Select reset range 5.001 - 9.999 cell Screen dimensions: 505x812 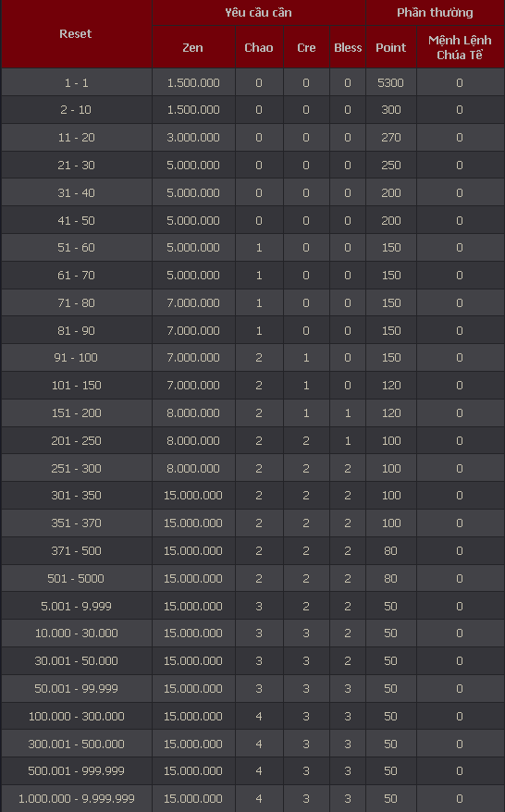tap(76, 606)
